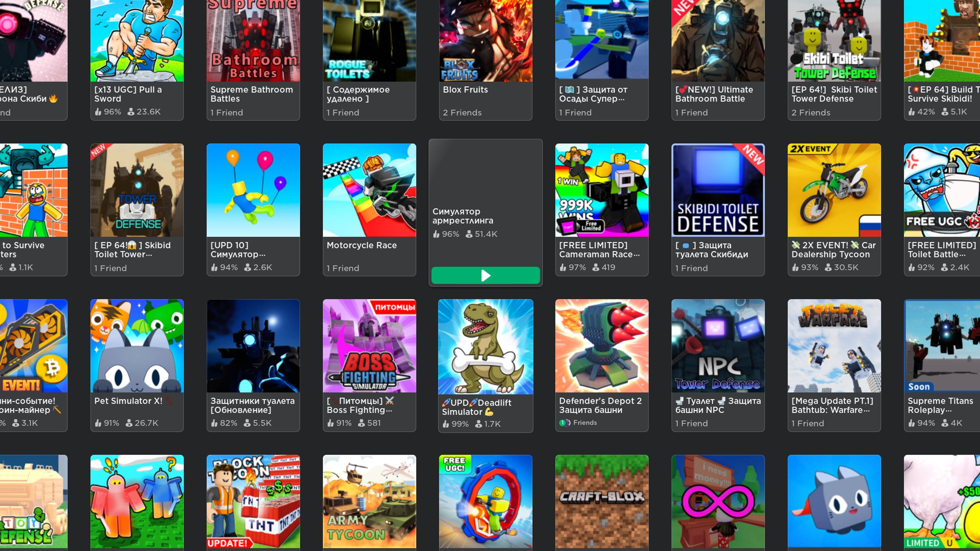Click the Motorcycle Race thumbnail
The width and height of the screenshot is (980, 551).
(369, 190)
